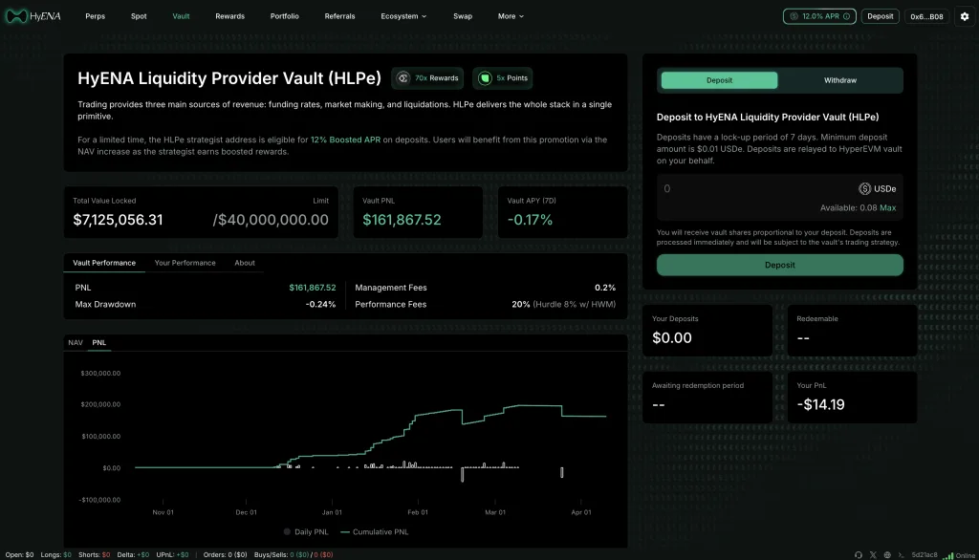
Task: Click Longs: $0 in status bar
Action: 55,555
